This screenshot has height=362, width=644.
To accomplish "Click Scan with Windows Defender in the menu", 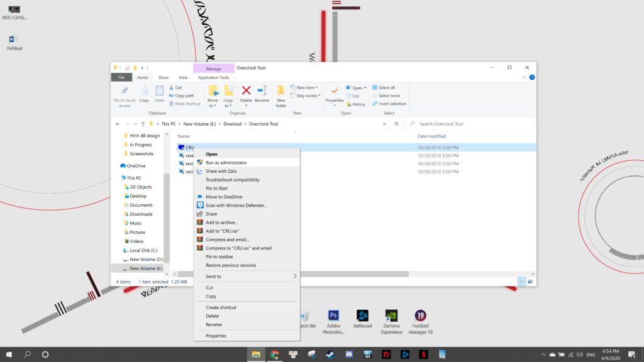I will (x=247, y=206).
